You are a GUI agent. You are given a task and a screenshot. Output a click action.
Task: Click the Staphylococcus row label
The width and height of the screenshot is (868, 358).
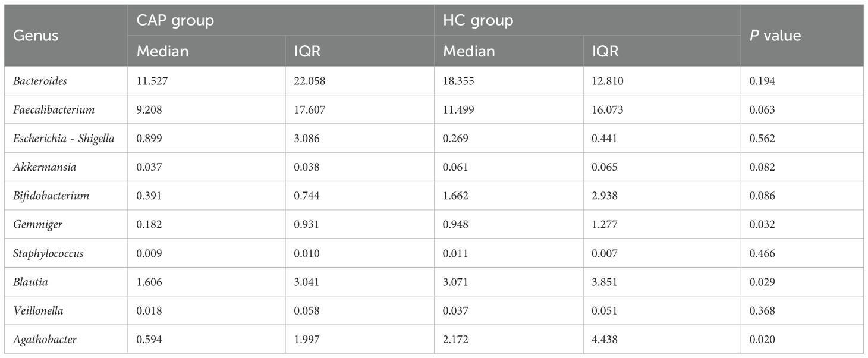click(x=48, y=253)
